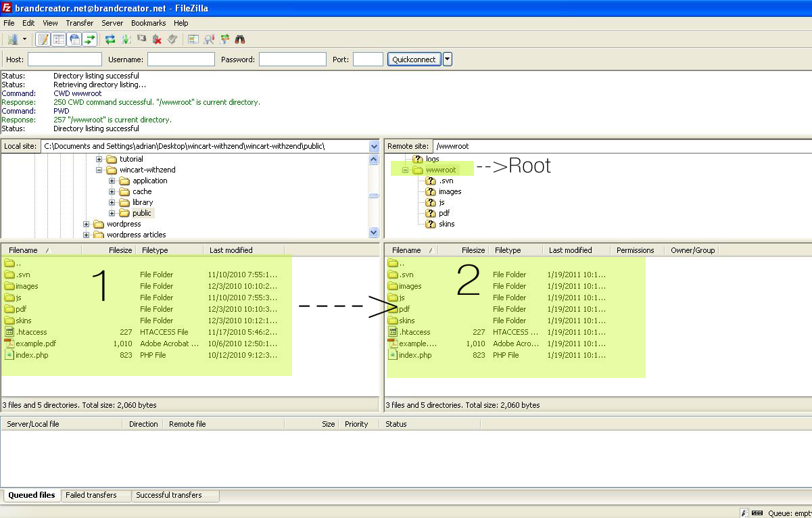The image size is (812, 518).
Task: Open the Site Manager icon
Action: pyautogui.click(x=12, y=39)
